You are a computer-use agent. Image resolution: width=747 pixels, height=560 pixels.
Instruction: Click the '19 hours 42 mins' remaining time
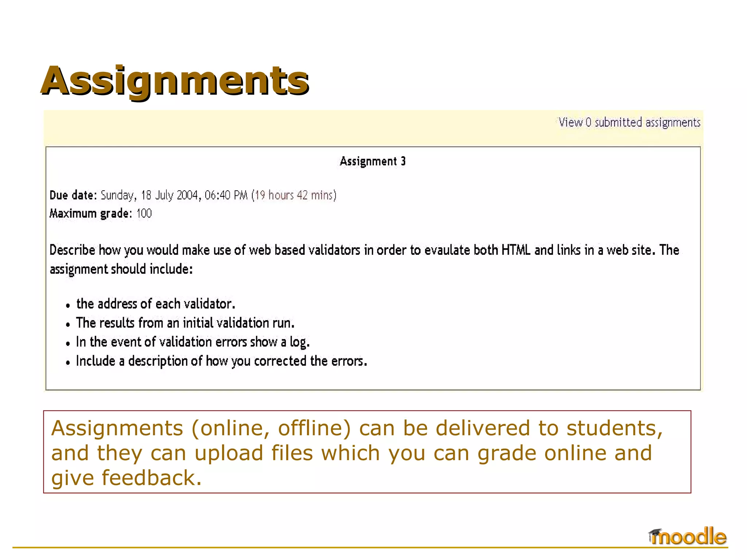[x=294, y=195]
